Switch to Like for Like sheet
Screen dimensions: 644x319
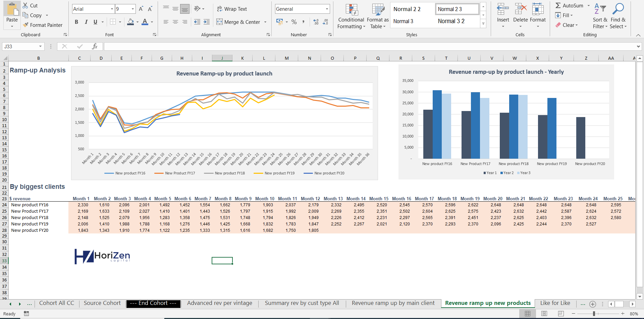click(555, 303)
